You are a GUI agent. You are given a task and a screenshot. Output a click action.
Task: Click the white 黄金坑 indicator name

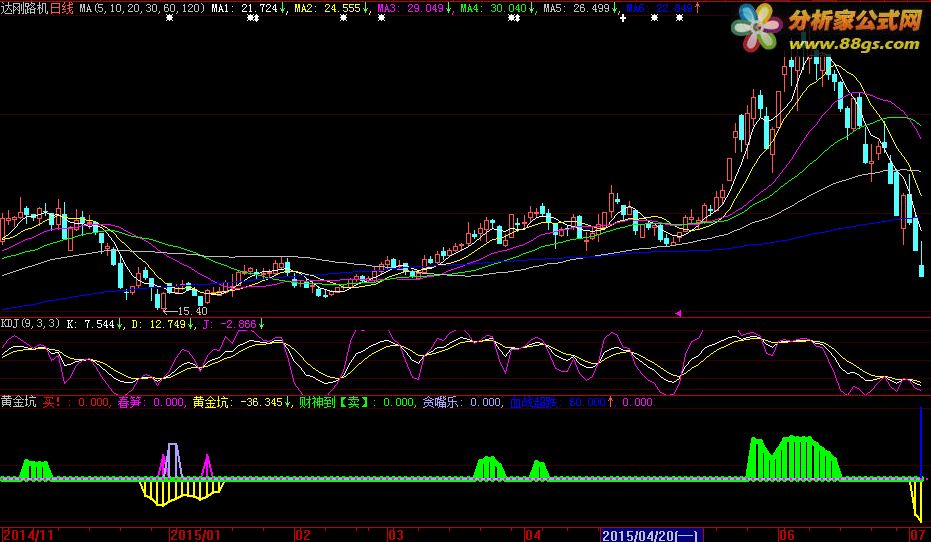click(x=18, y=402)
